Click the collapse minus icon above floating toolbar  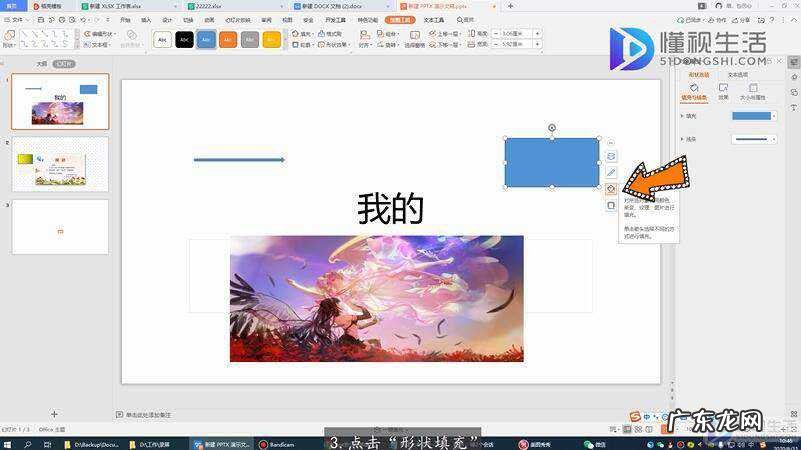[611, 143]
